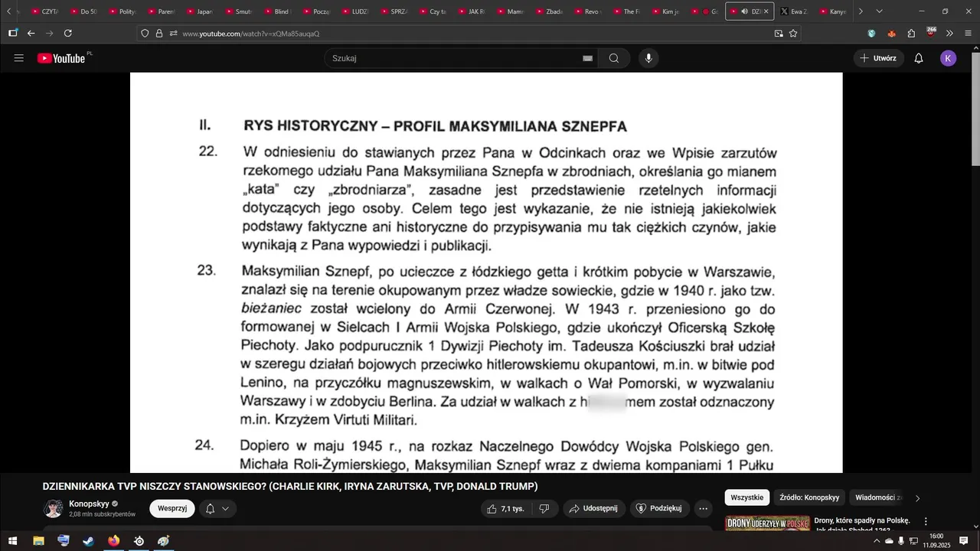Switch to the Ewa Z X tab
The height and width of the screenshot is (551, 980).
tap(794, 11)
